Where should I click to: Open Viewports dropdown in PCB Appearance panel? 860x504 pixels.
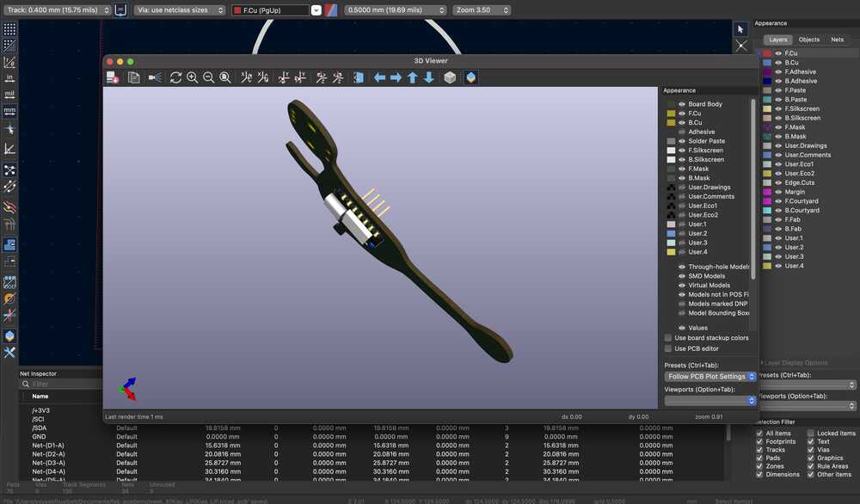807,406
